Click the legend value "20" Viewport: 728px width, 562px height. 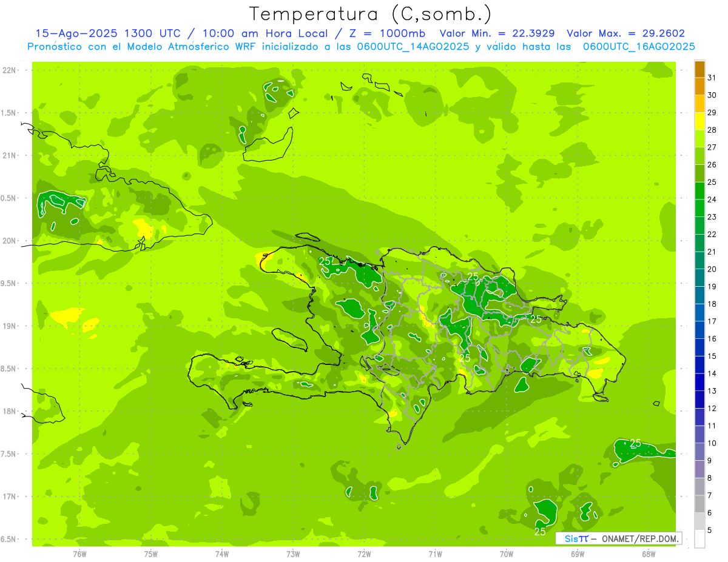click(712, 269)
